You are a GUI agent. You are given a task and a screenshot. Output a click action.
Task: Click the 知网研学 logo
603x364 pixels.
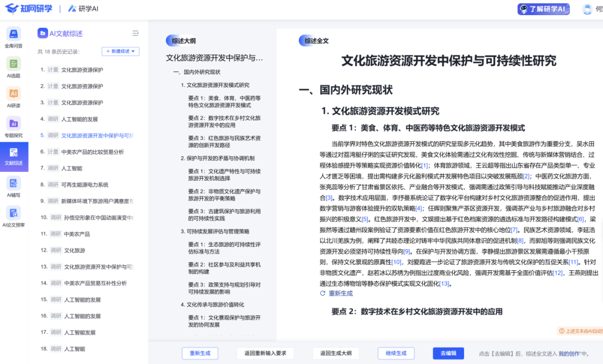click(x=29, y=9)
